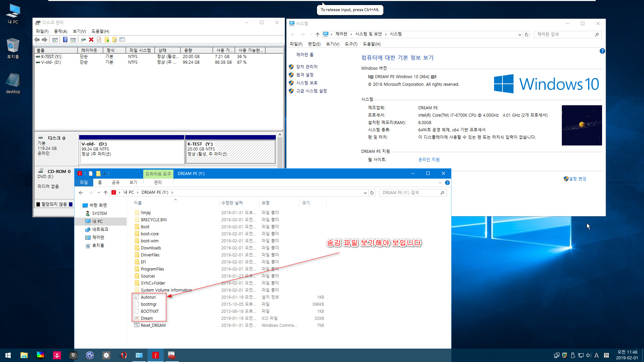Select the Reset_DREAM command file

tap(153, 325)
